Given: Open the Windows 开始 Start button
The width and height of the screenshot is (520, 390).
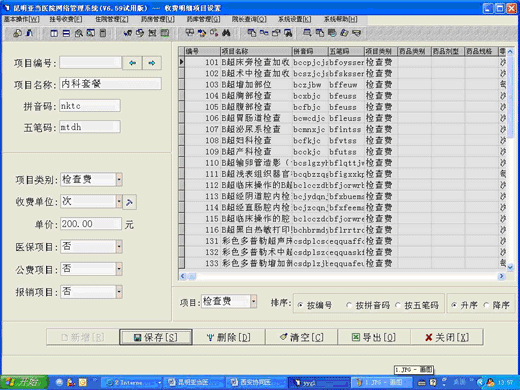Looking at the screenshot, I should point(24,382).
